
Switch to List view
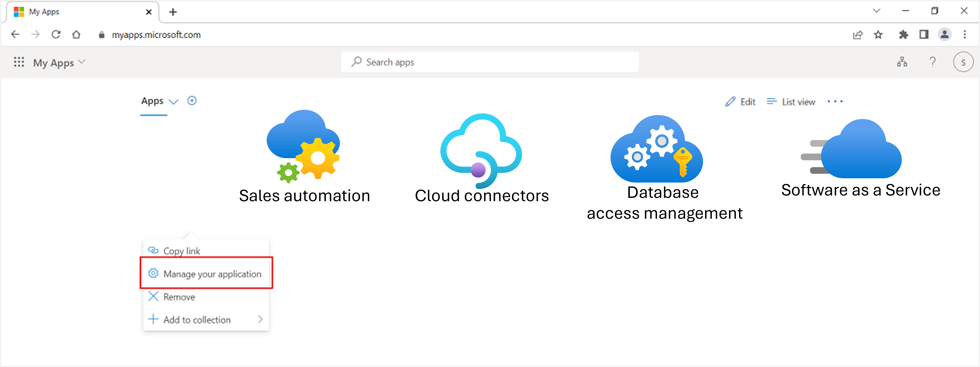coord(791,102)
